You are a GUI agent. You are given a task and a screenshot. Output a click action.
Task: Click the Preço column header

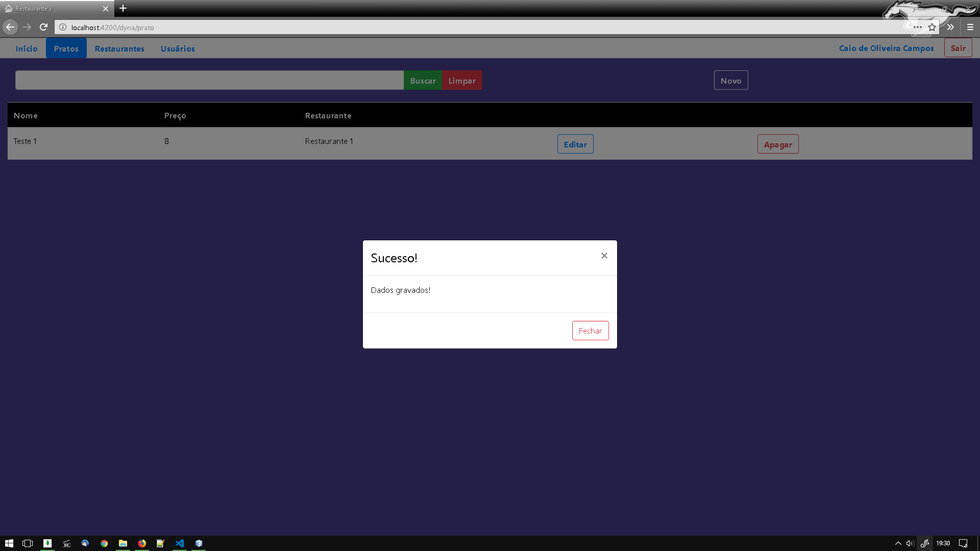[x=175, y=115]
